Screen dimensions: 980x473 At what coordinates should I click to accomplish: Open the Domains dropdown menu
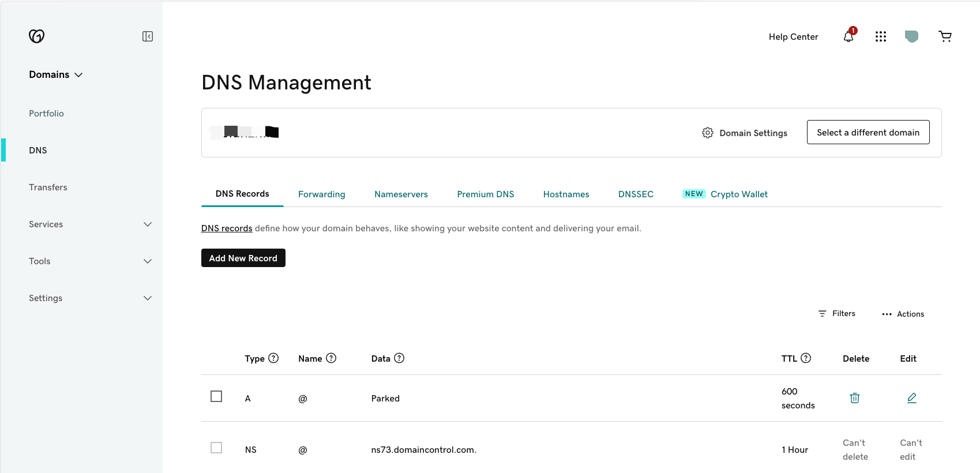tap(56, 74)
